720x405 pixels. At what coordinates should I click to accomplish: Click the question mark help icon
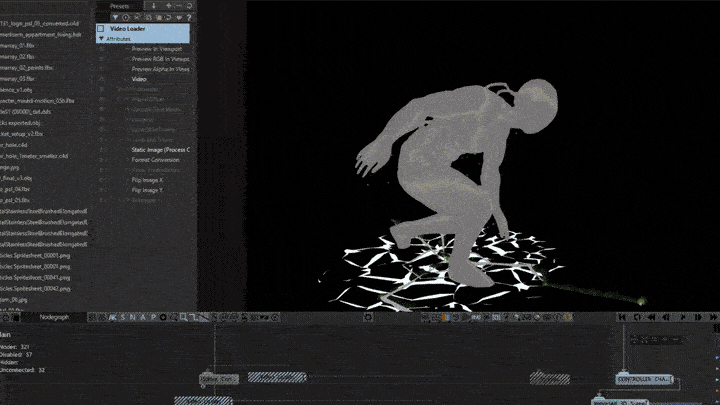point(189,17)
